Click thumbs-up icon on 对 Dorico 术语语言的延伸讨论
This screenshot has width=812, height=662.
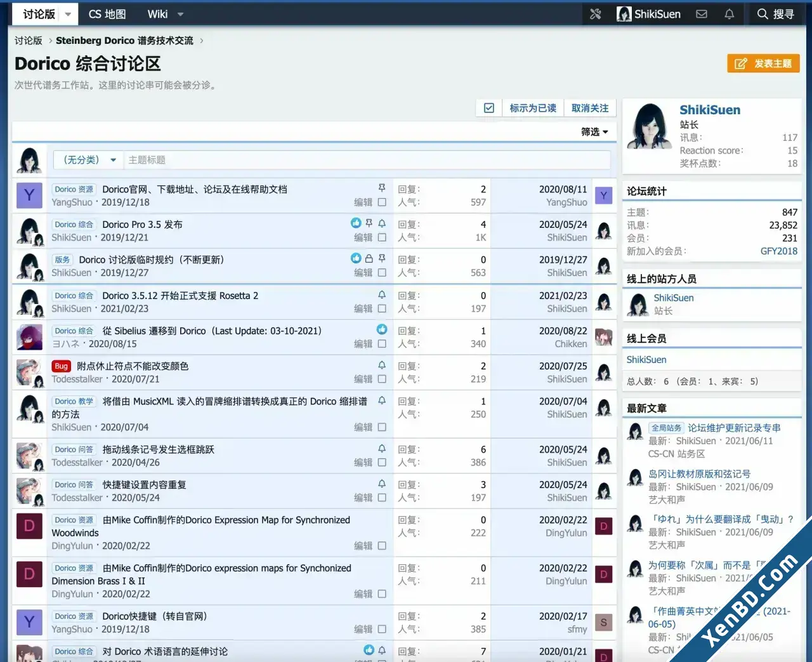tap(369, 650)
